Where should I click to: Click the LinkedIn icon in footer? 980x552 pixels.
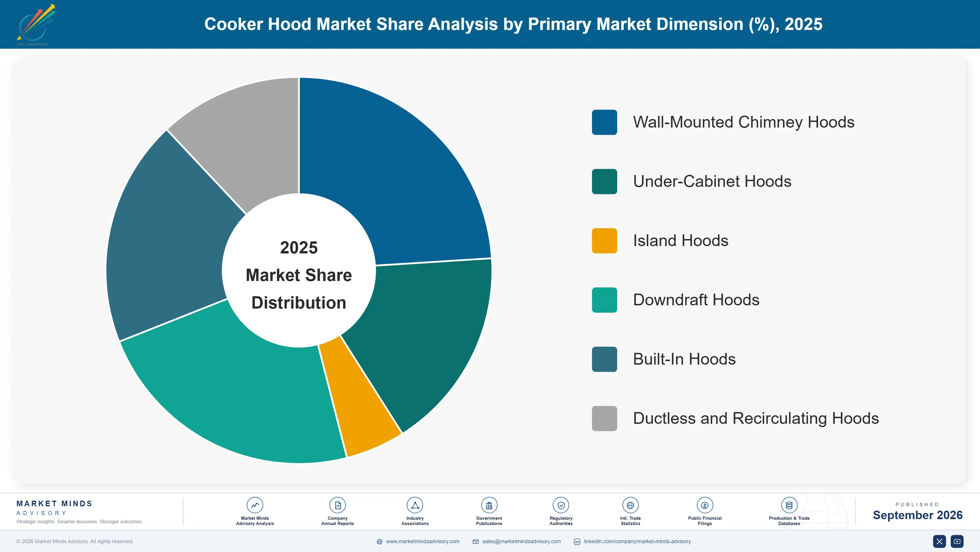[577, 542]
